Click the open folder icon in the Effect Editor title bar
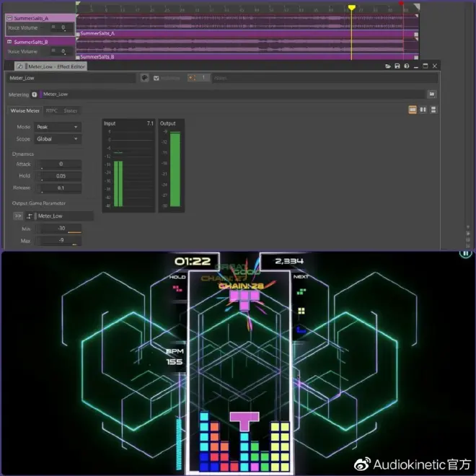Screen dimensions: 476x476 tap(388, 66)
